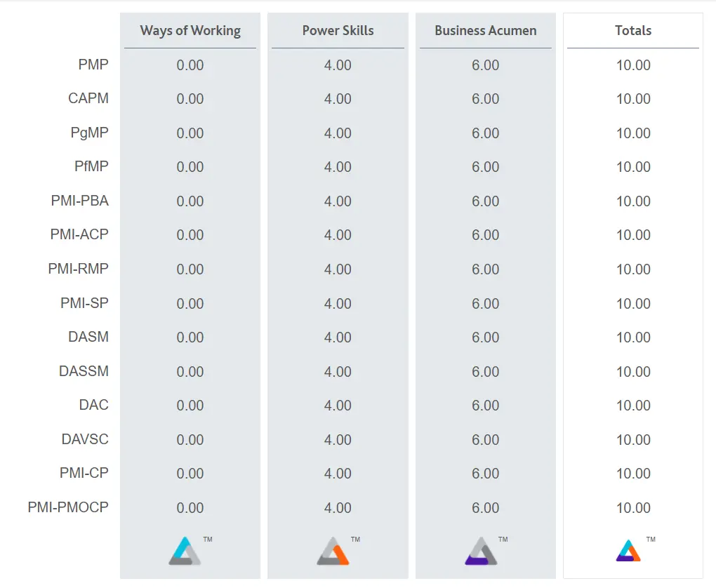Open the PgMP row label

[90, 133]
